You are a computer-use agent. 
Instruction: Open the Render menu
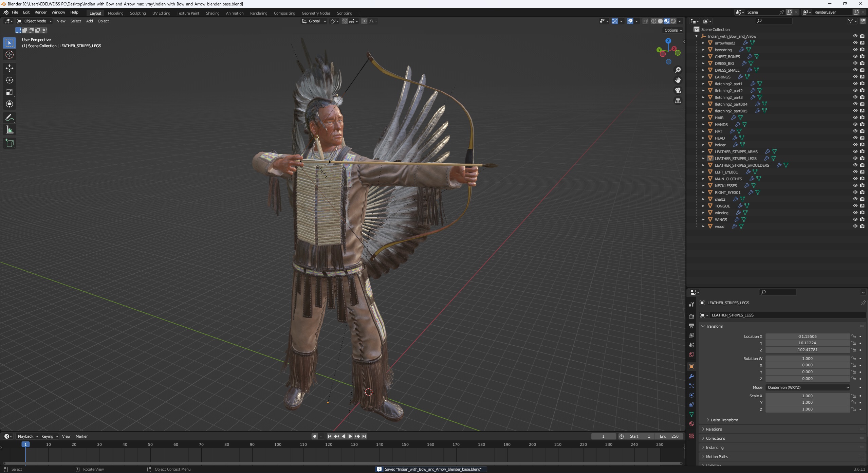click(x=40, y=12)
